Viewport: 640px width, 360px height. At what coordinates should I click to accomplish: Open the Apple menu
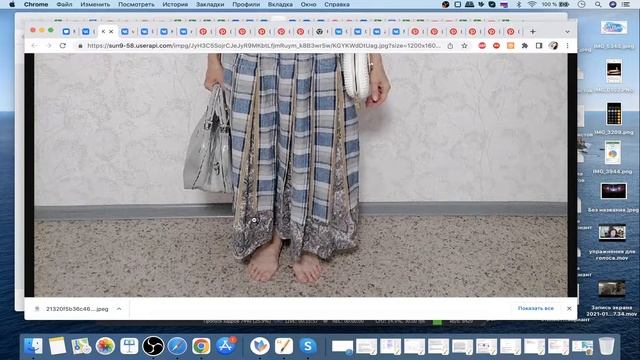click(x=12, y=4)
